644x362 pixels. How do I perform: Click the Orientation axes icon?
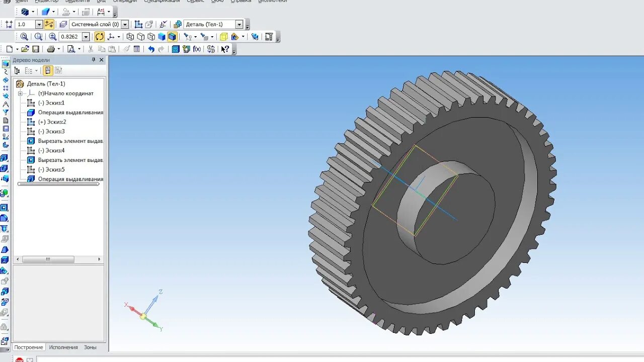point(111,36)
